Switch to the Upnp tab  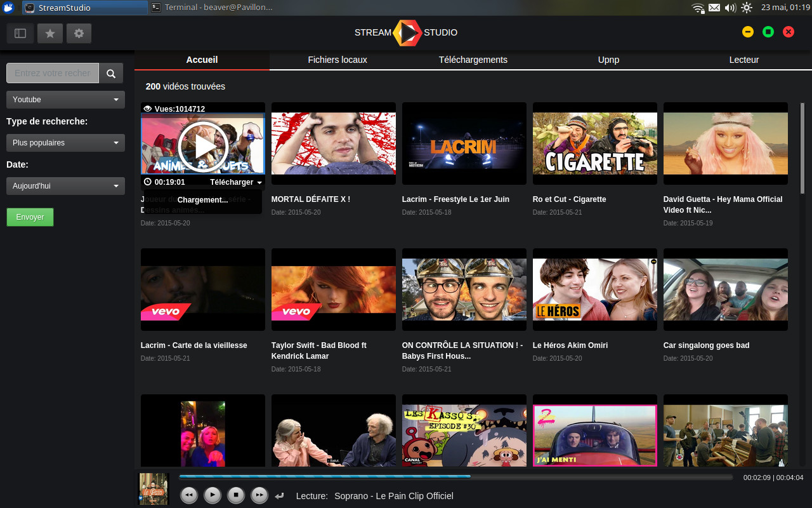click(608, 60)
